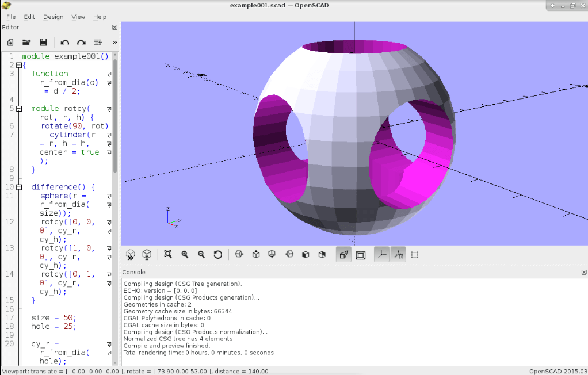Click the Zoom Out magnifier icon

(x=201, y=254)
